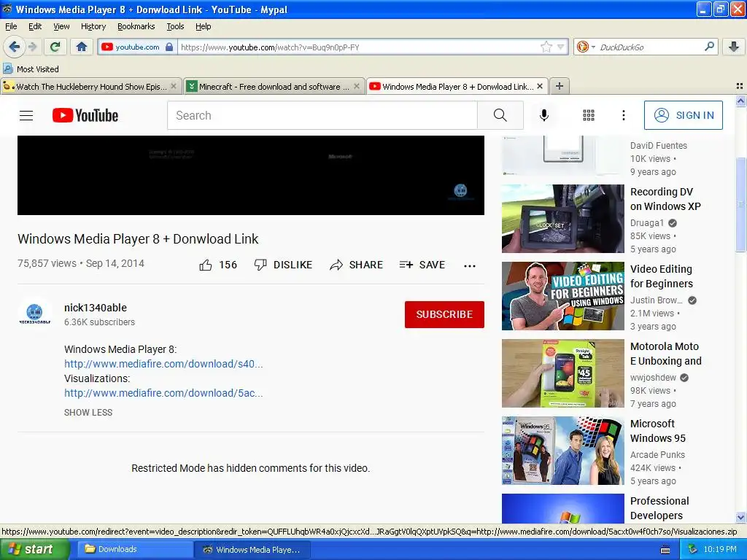The height and width of the screenshot is (560, 747).
Task: Open the View menu
Action: point(61,26)
